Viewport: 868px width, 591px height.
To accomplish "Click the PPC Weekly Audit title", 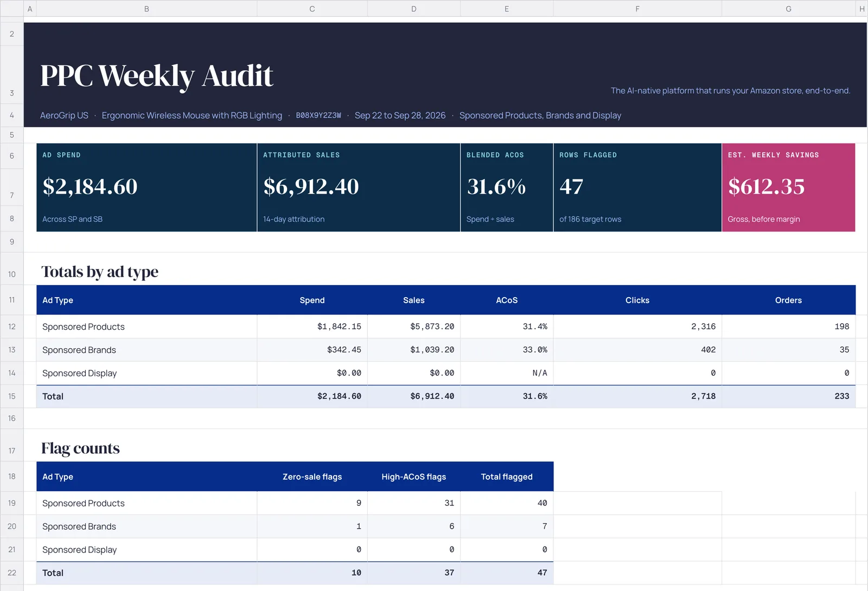I will (157, 75).
